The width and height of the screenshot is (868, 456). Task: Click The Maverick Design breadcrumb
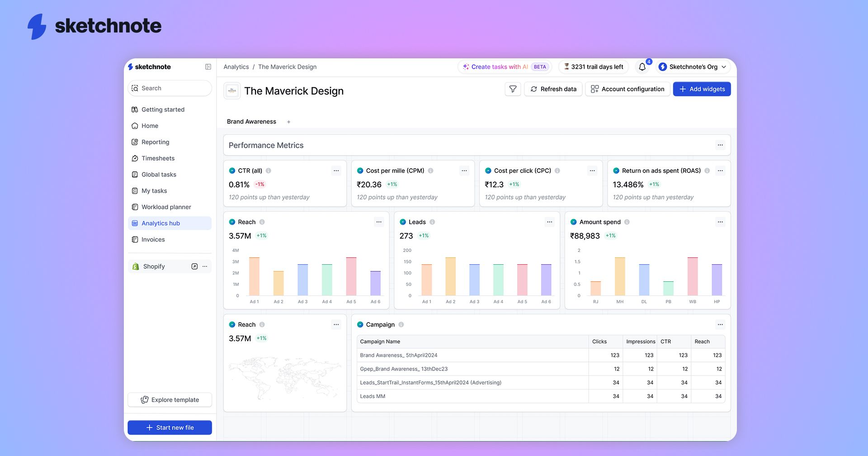pyautogui.click(x=287, y=67)
